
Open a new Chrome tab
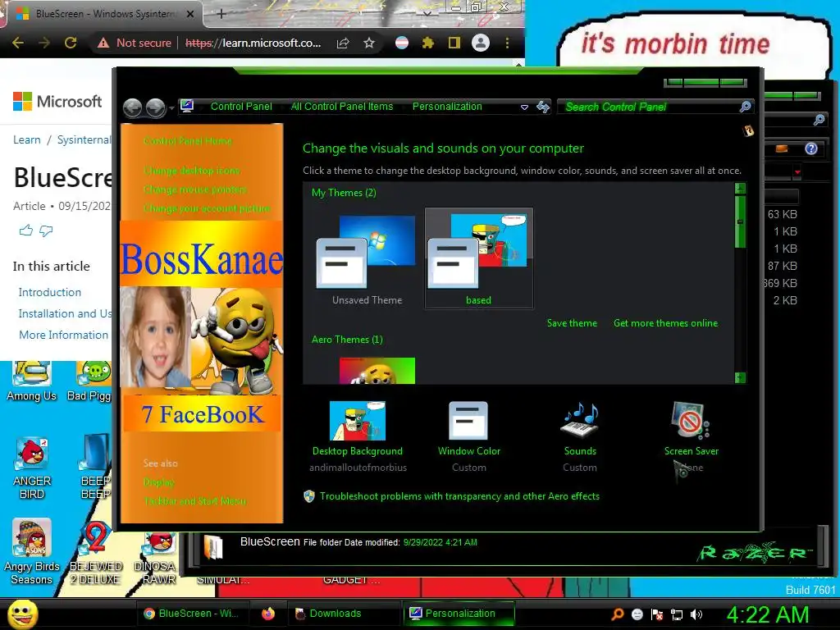click(221, 14)
